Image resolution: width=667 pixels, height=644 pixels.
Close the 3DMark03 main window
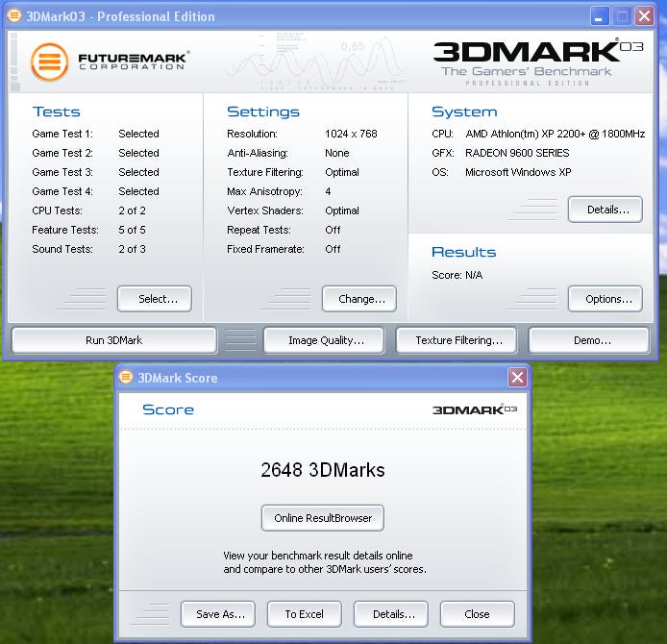click(645, 16)
